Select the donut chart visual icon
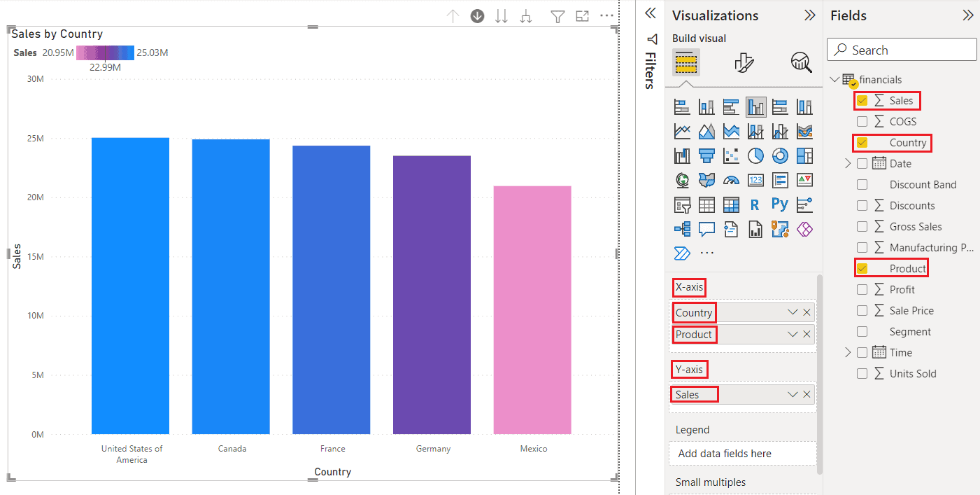The width and height of the screenshot is (980, 495). click(780, 155)
